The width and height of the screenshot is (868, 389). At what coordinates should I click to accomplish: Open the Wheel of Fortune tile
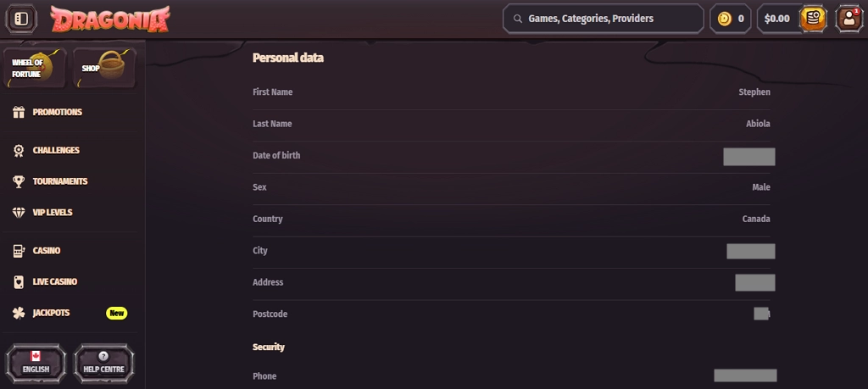(x=34, y=68)
